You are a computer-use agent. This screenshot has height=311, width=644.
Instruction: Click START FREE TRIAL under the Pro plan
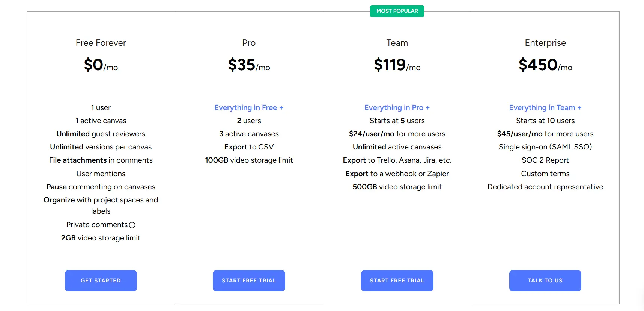(x=249, y=281)
